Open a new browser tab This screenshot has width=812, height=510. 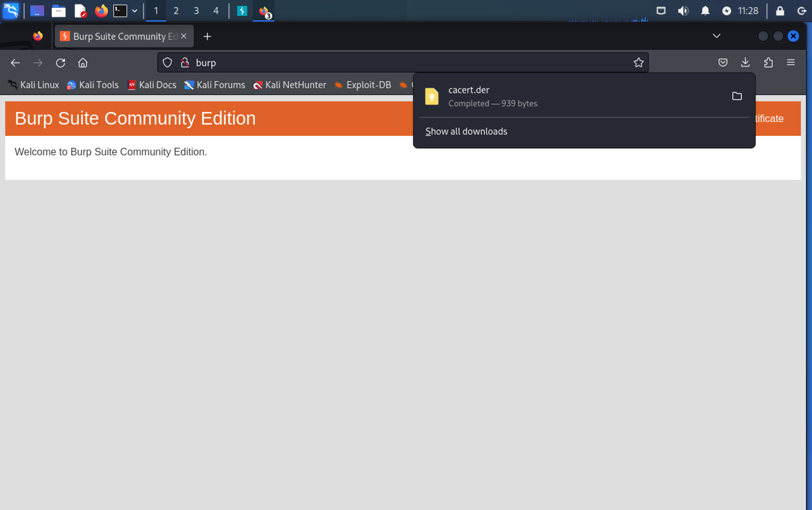[207, 37]
